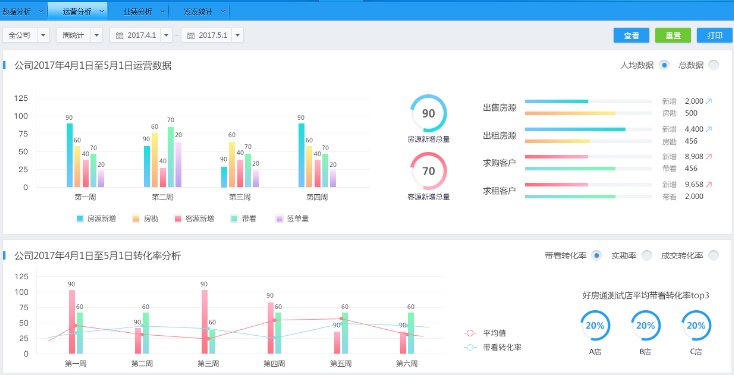The height and width of the screenshot is (375, 734).
Task: Switch to the 业绩分析 tab
Action: pos(138,11)
